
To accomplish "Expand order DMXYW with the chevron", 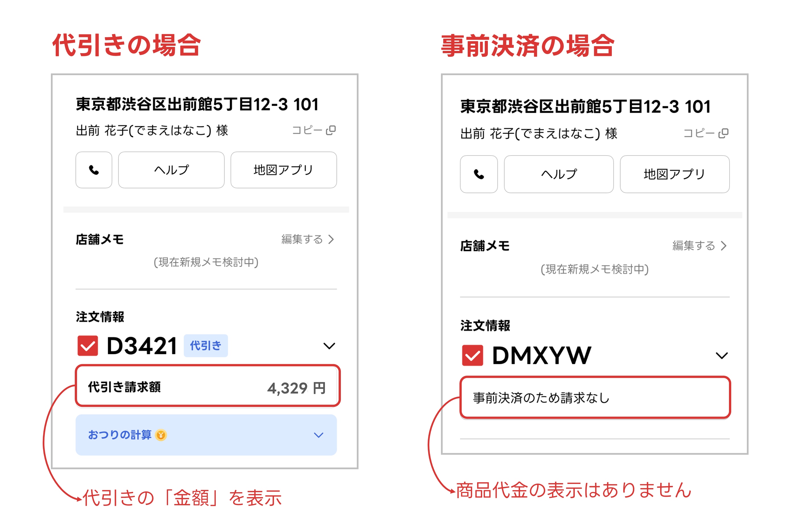I will click(x=722, y=356).
